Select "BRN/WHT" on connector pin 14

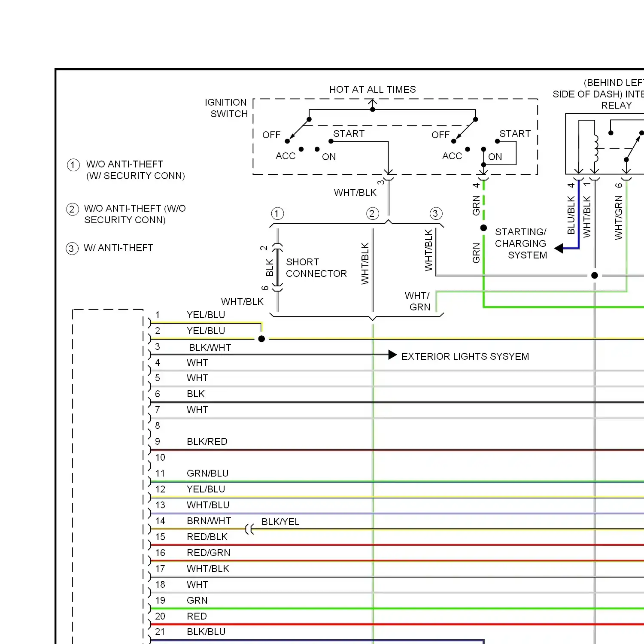(x=209, y=521)
